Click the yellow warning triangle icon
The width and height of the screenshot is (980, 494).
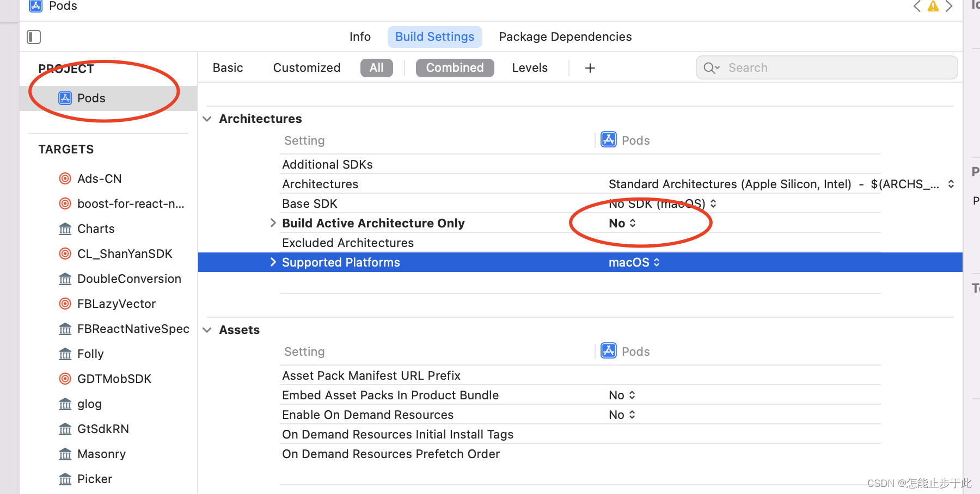coord(933,6)
